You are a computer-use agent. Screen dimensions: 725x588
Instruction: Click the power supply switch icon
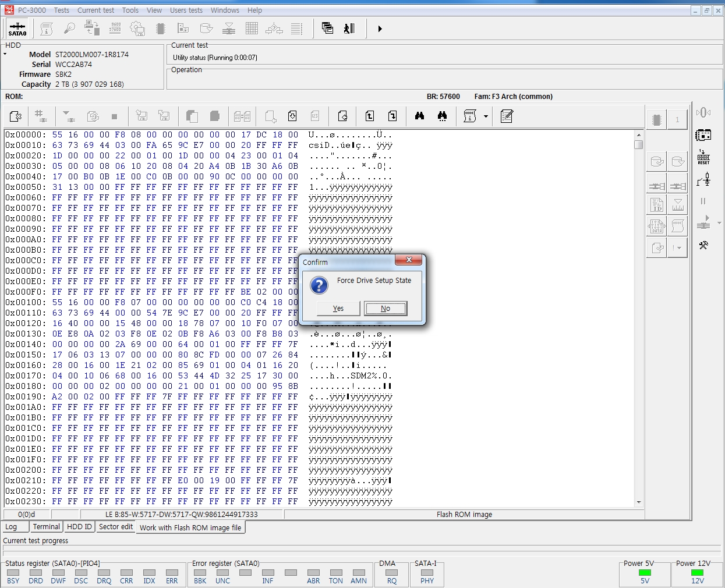pyautogui.click(x=703, y=180)
